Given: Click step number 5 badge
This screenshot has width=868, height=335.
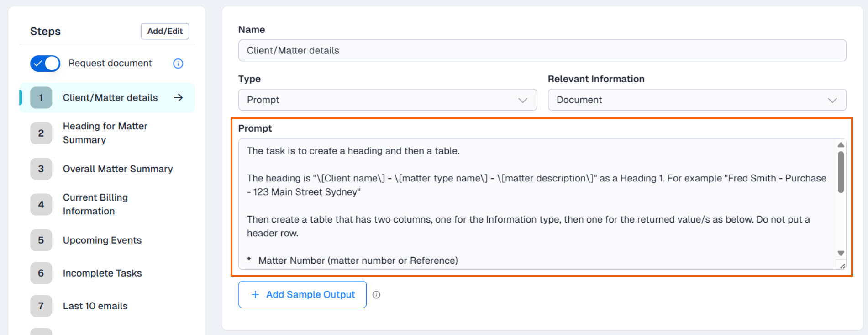Looking at the screenshot, I should [41, 240].
